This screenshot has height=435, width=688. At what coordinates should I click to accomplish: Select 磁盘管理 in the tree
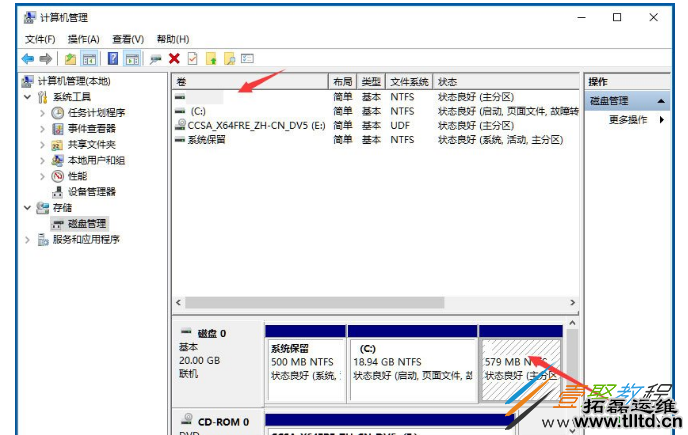(x=87, y=224)
